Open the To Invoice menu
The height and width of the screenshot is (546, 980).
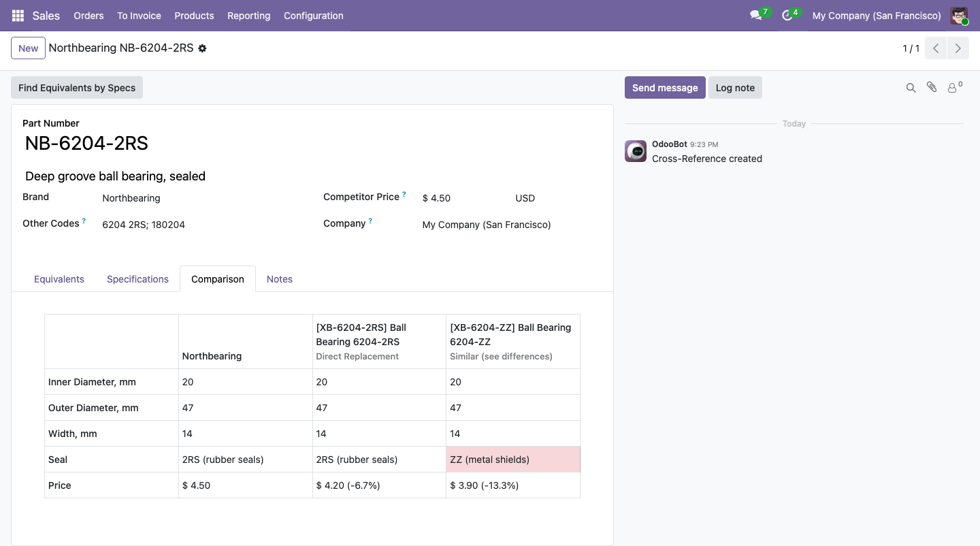139,16
